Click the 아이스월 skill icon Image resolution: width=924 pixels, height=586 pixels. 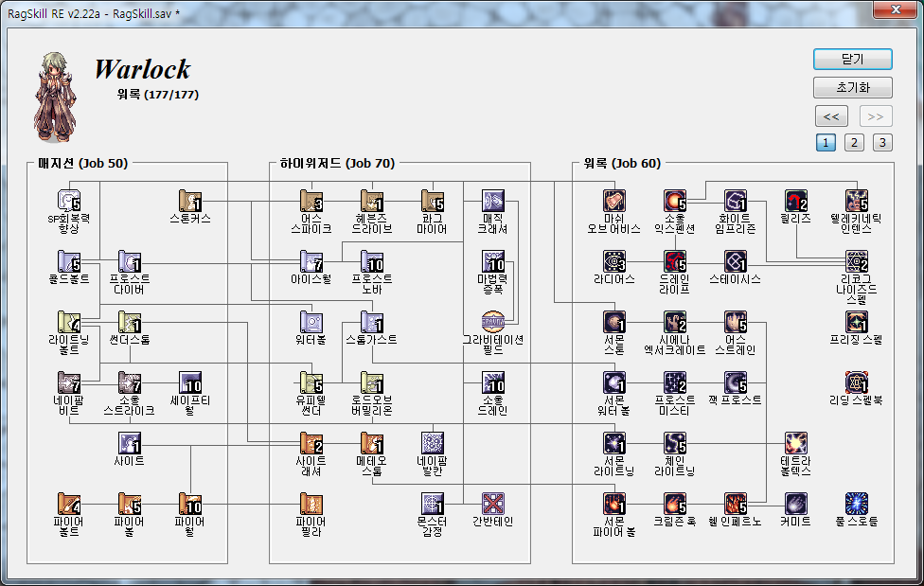point(311,261)
